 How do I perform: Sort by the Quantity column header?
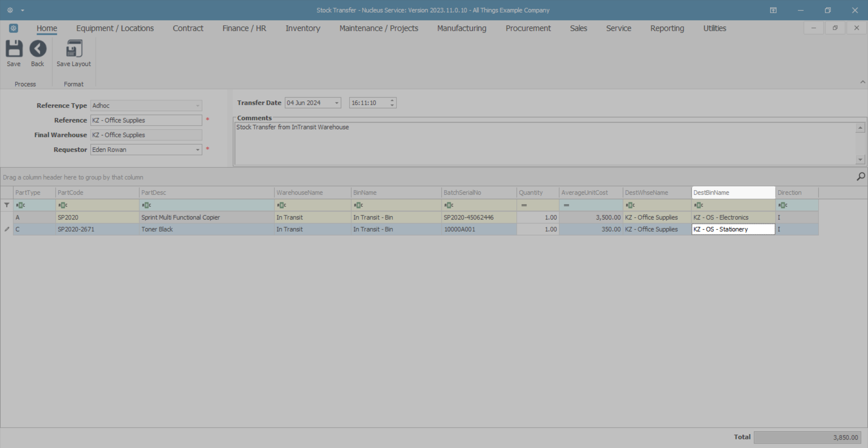538,192
